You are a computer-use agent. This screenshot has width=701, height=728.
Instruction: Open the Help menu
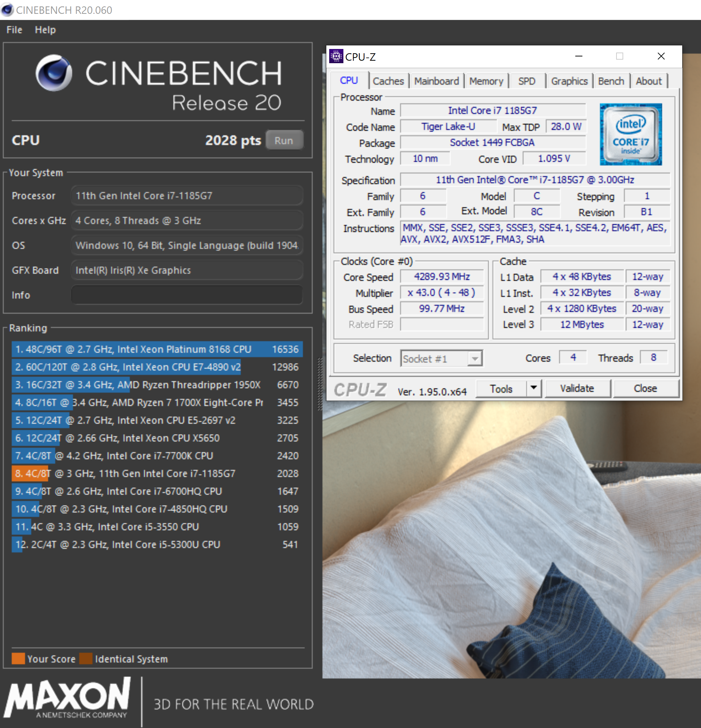[x=45, y=30]
